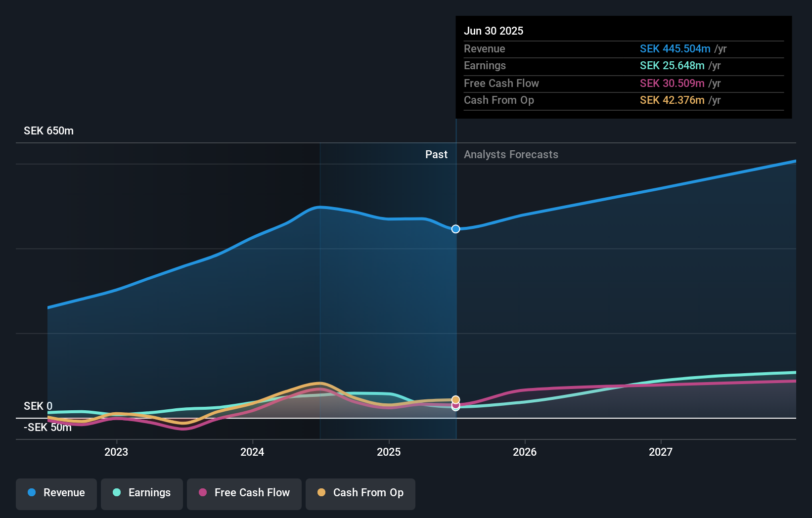Click the Cash From Op label in tooltip
The image size is (812, 518).
pyautogui.click(x=499, y=100)
